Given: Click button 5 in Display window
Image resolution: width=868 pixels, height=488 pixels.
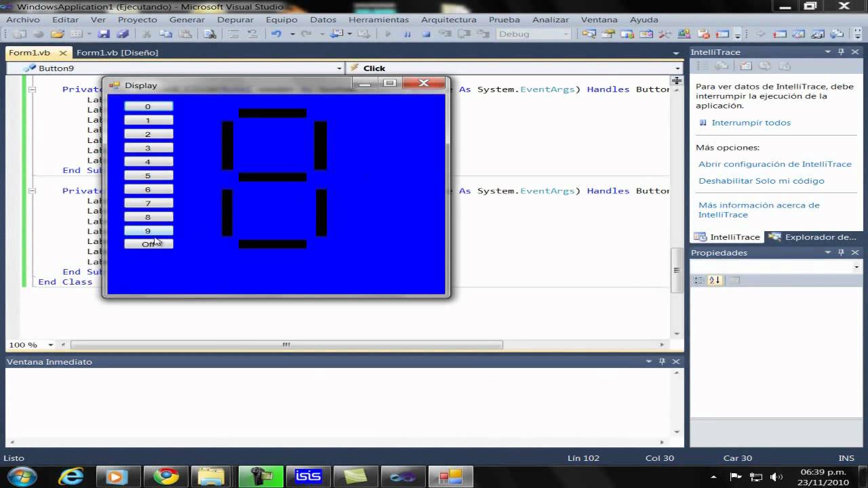Looking at the screenshot, I should click(149, 176).
